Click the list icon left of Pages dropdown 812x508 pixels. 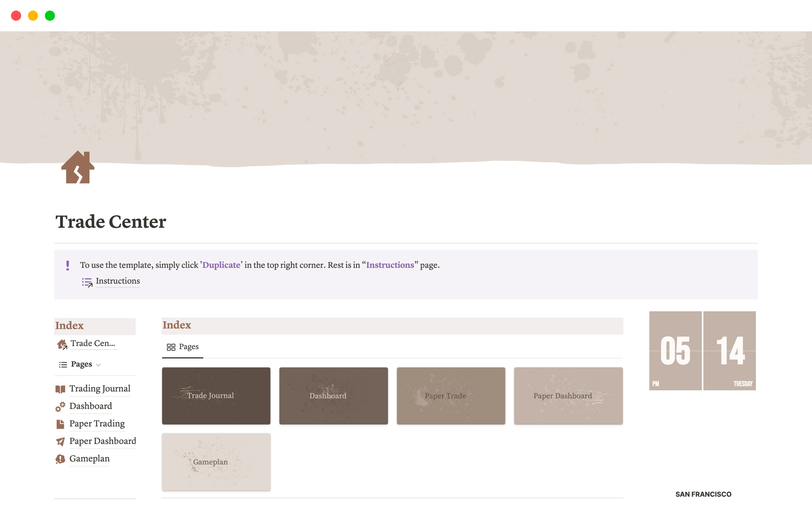pyautogui.click(x=63, y=364)
